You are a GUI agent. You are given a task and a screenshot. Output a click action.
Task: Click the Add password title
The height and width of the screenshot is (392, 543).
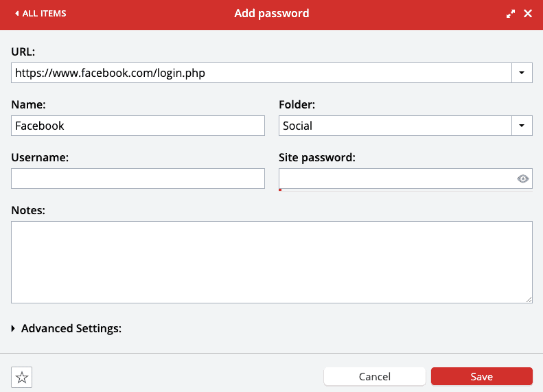272,14
